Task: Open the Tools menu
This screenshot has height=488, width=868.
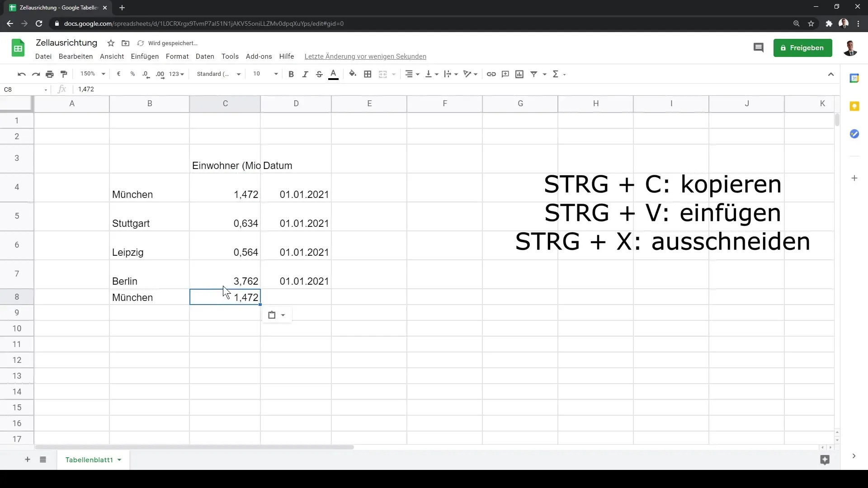Action: (230, 56)
